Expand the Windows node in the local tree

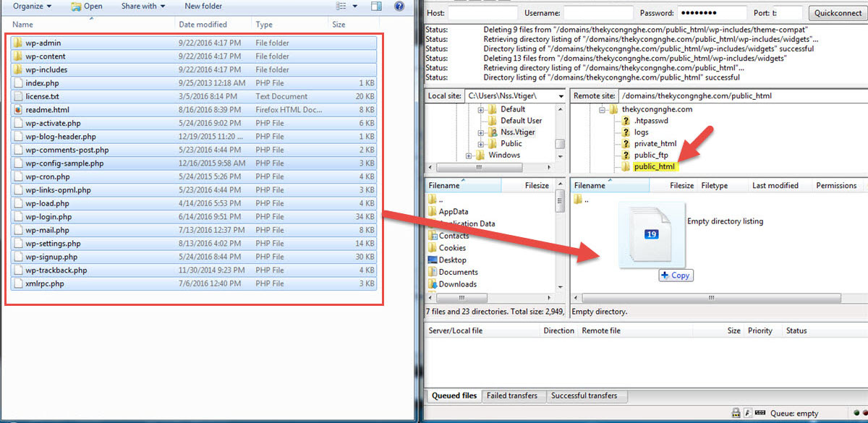pyautogui.click(x=469, y=154)
